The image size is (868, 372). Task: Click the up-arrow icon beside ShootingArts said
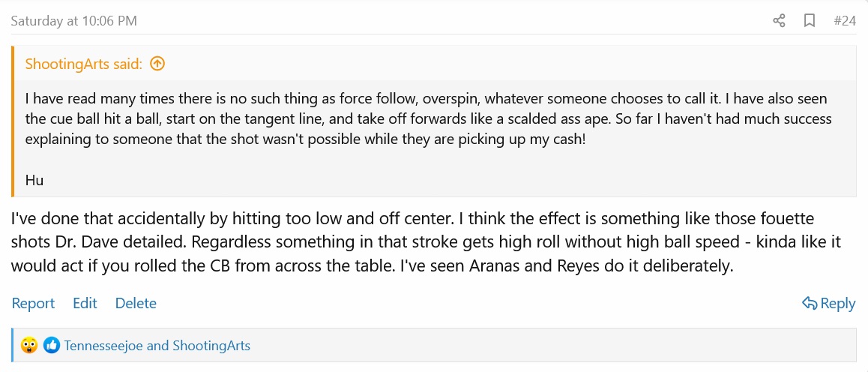tap(157, 64)
